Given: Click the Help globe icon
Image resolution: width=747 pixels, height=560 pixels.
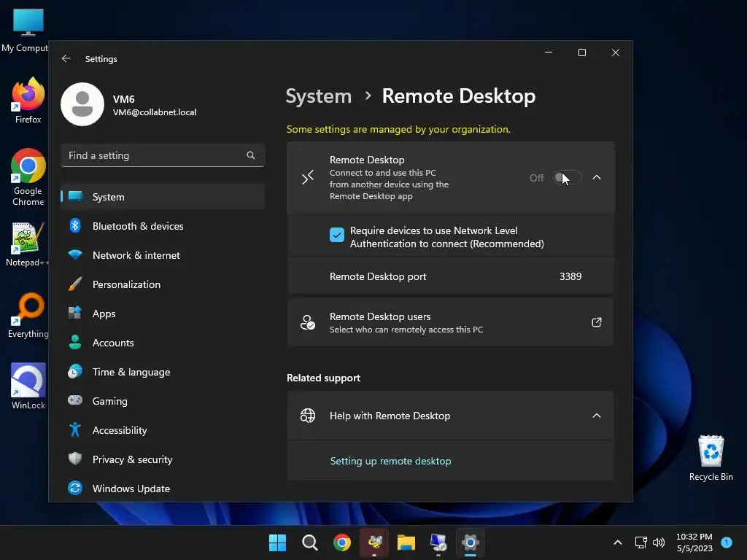Looking at the screenshot, I should point(308,416).
